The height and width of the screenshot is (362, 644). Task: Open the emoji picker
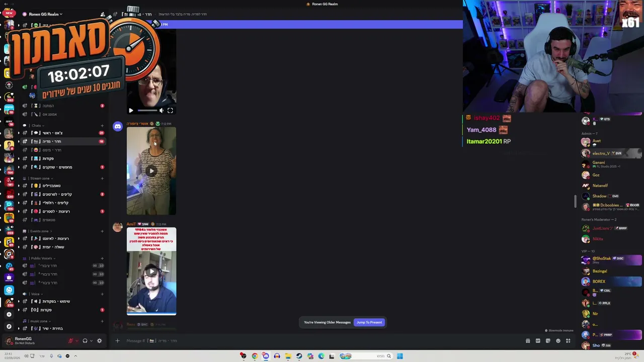(x=558, y=341)
